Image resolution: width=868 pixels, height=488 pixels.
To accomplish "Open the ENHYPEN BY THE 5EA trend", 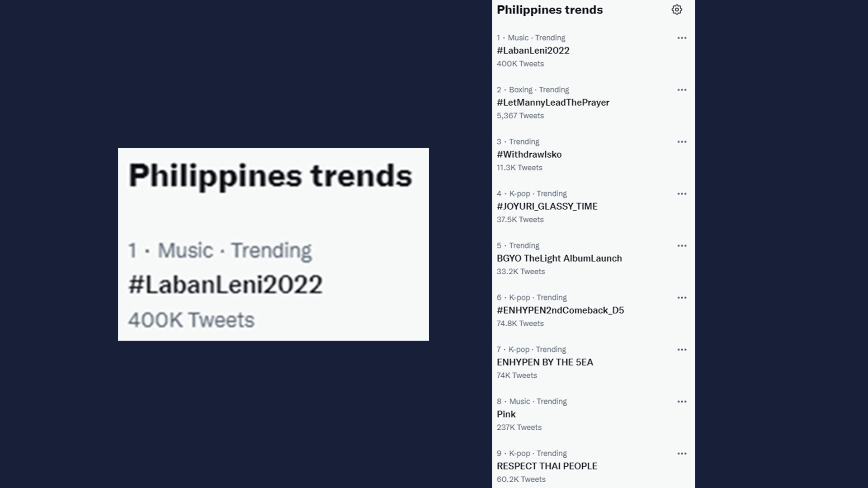I will [x=545, y=362].
